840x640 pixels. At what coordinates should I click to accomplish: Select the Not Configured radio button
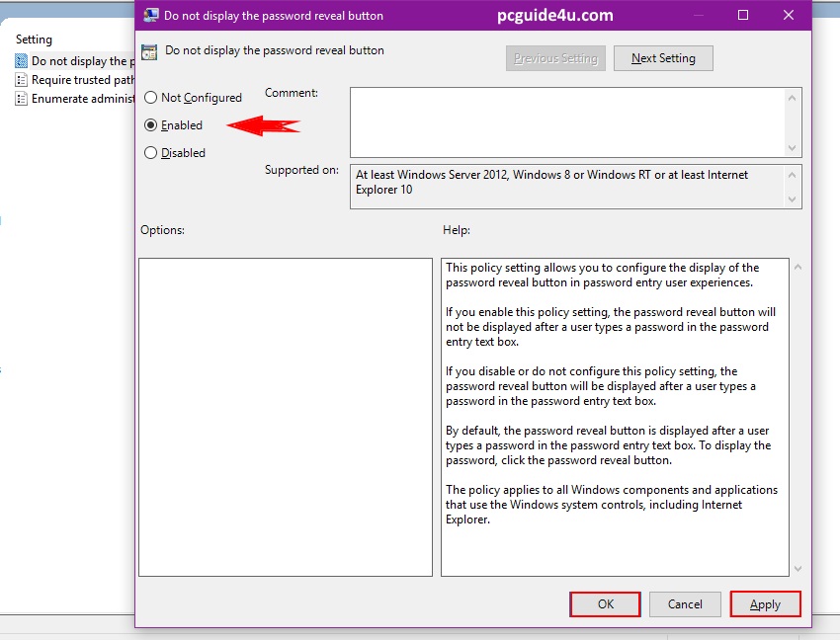coord(150,98)
